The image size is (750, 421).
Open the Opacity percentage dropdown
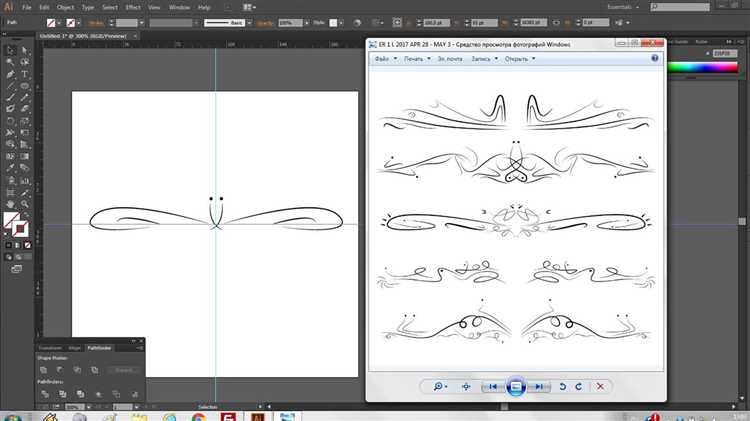(x=307, y=22)
